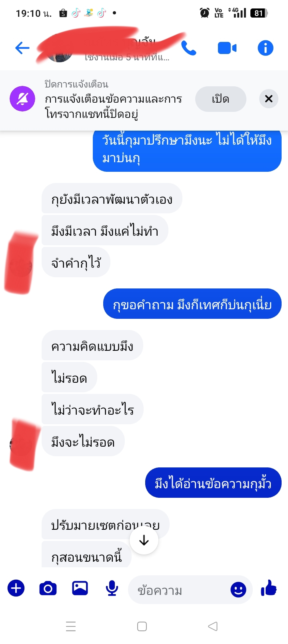Jump to latest messages with down arrow
The height and width of the screenshot is (644, 288).
point(144,541)
